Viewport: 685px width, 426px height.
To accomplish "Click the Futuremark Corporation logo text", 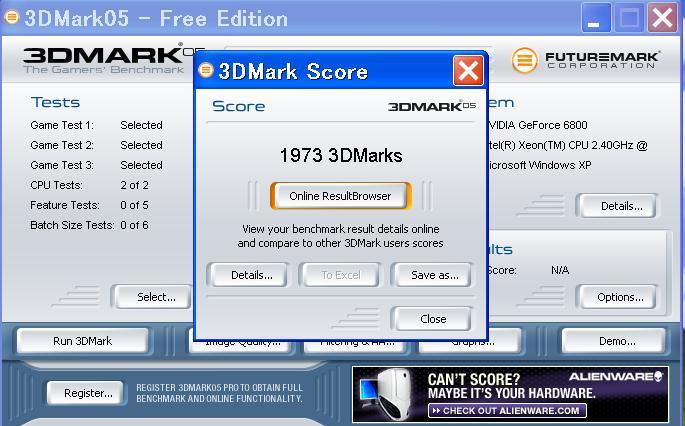I will pyautogui.click(x=602, y=60).
